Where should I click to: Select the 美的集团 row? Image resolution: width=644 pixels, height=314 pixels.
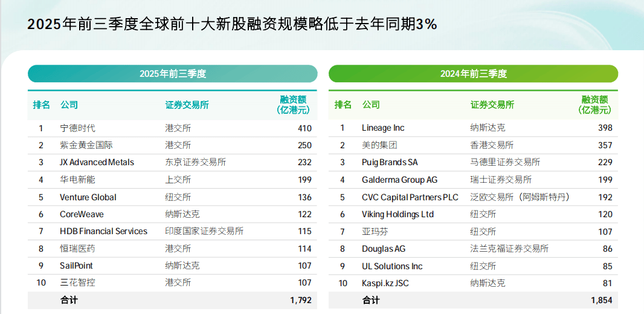click(x=474, y=145)
